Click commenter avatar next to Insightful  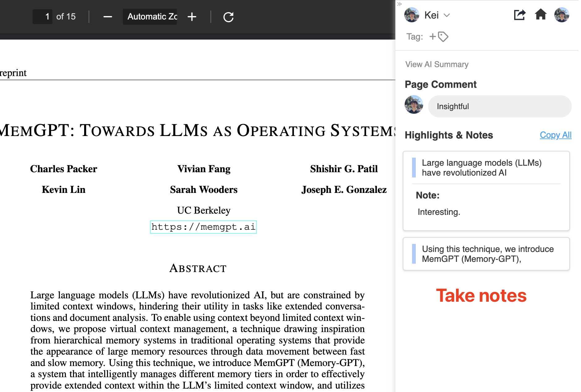point(414,104)
